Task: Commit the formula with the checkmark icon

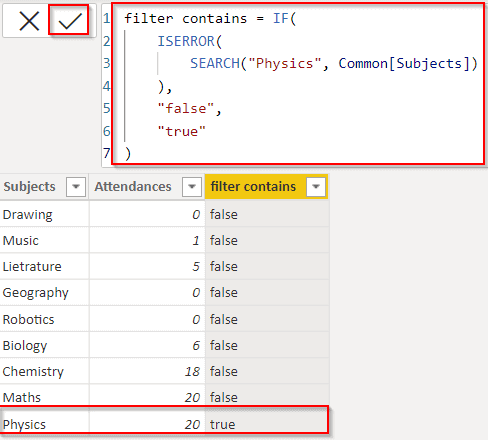Action: pos(70,21)
